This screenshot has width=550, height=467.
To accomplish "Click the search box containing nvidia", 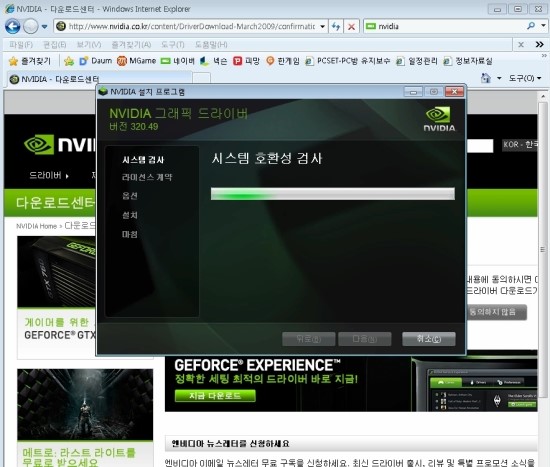I will click(445, 26).
